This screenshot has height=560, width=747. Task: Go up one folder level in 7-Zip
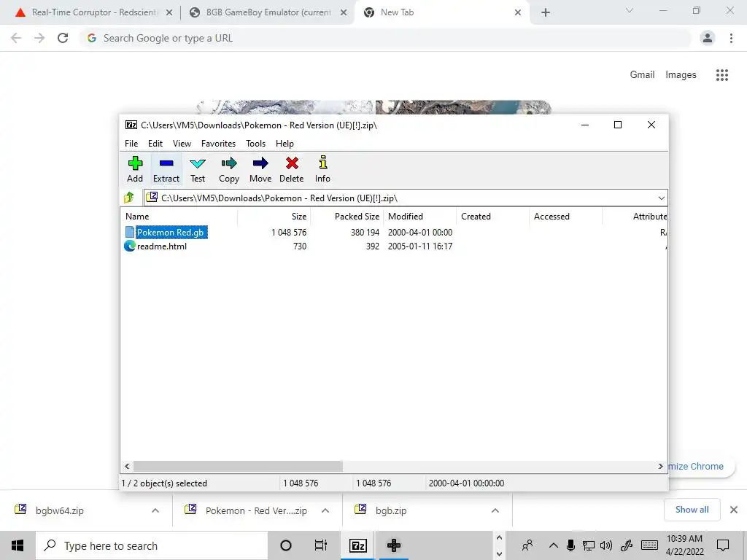(x=129, y=198)
